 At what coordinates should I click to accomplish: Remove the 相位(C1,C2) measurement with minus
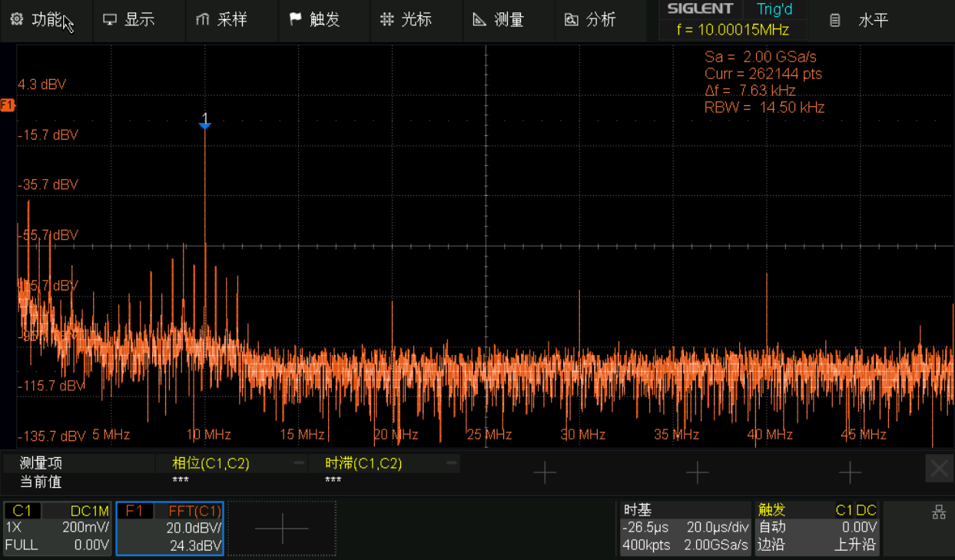[298, 463]
